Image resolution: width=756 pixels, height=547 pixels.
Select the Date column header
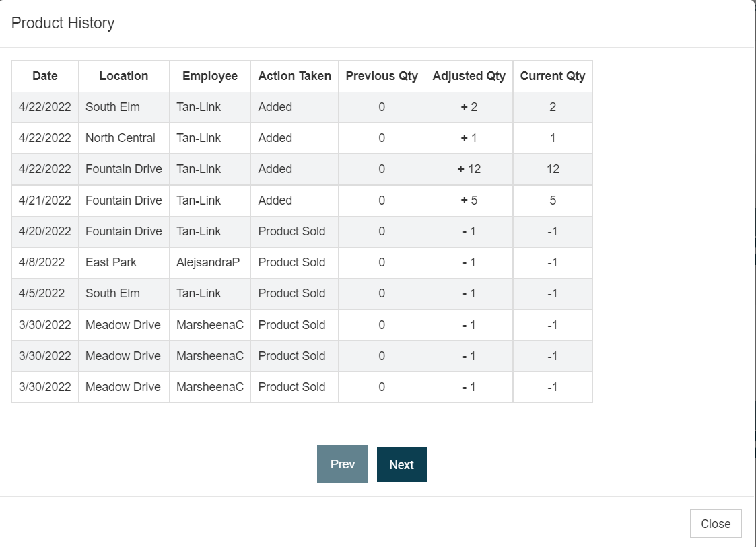point(45,76)
